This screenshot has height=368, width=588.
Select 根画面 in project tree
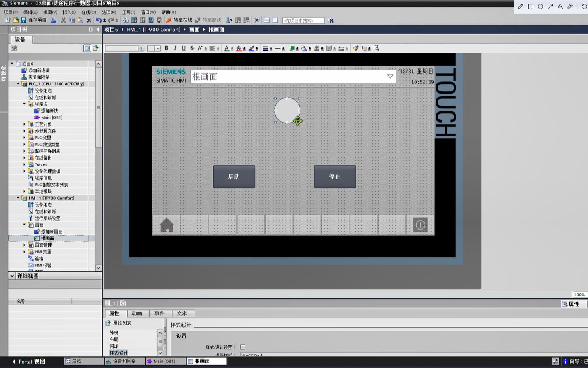pos(47,238)
